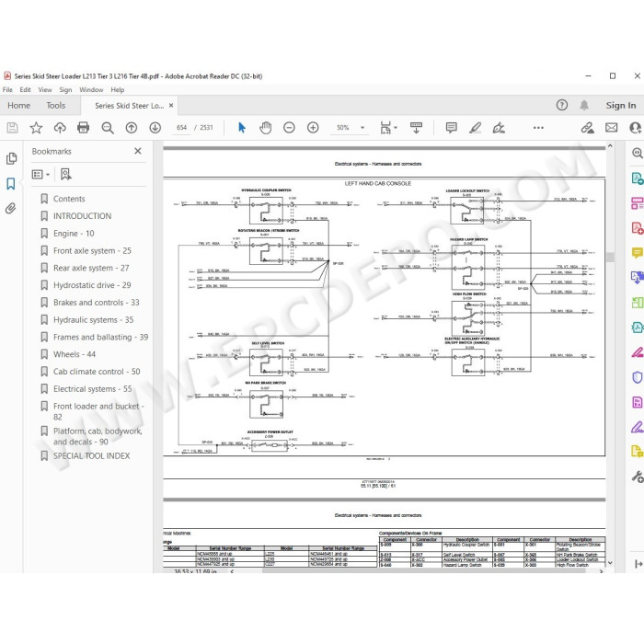Screen dimensions: 644x644
Task: Activate the Hand pan tool
Action: (x=266, y=128)
